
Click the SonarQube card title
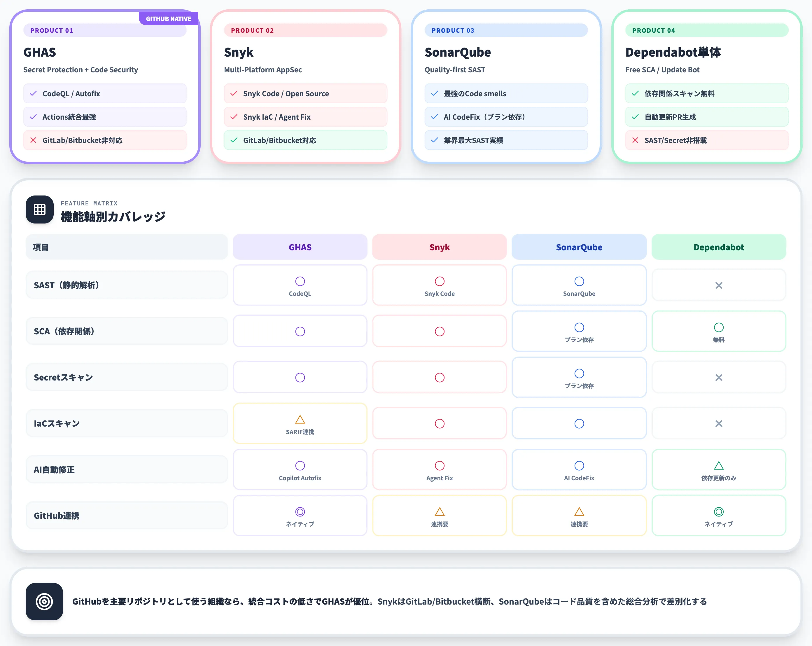point(458,52)
